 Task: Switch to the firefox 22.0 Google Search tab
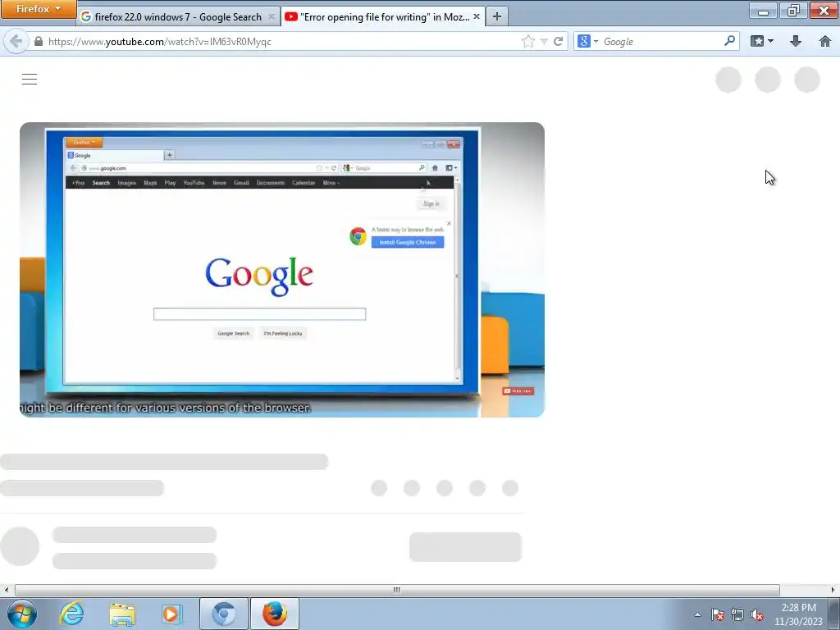tap(178, 16)
